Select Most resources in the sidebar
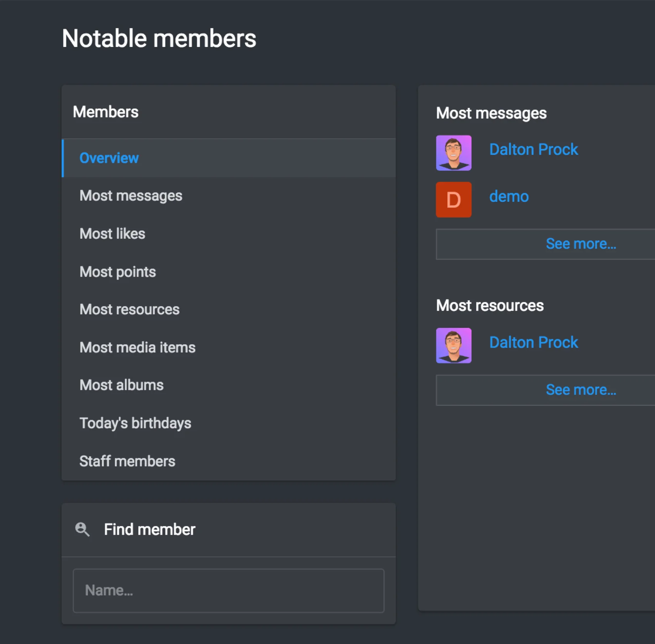Viewport: 655px width, 644px height. [x=129, y=309]
